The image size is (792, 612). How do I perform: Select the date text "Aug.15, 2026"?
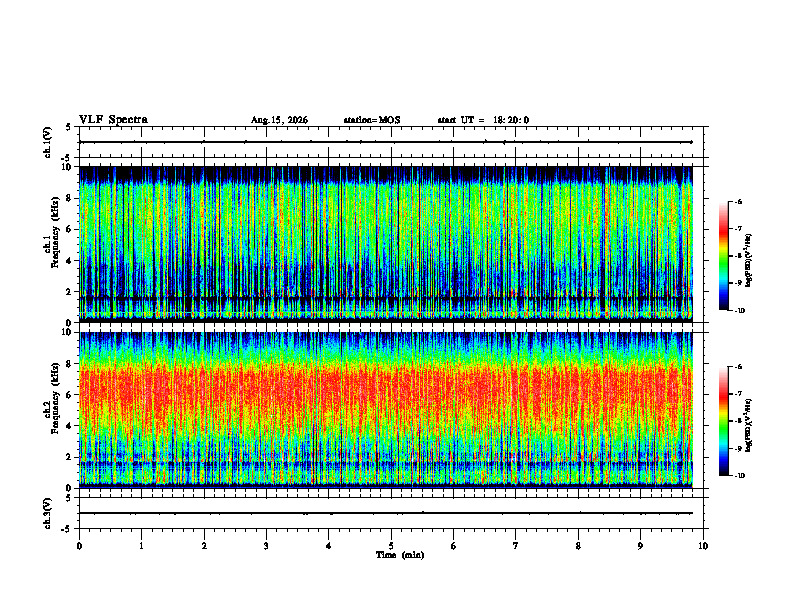[x=279, y=120]
